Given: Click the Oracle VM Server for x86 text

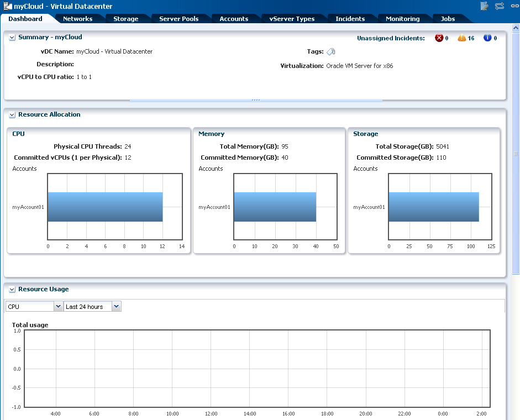Looking at the screenshot, I should pos(360,66).
